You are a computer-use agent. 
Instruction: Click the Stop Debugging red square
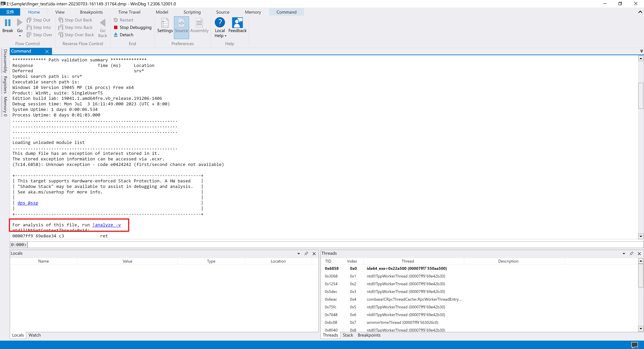(x=116, y=27)
